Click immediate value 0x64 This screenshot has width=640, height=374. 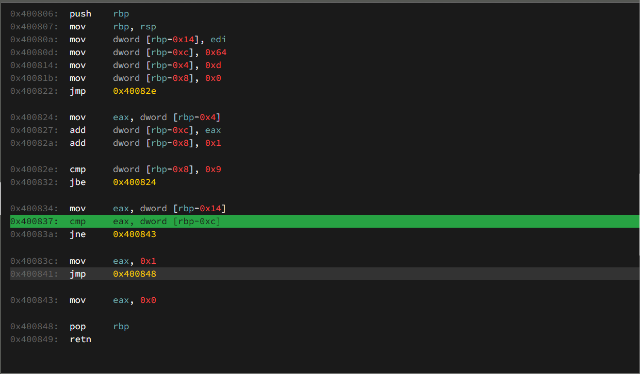coord(216,53)
